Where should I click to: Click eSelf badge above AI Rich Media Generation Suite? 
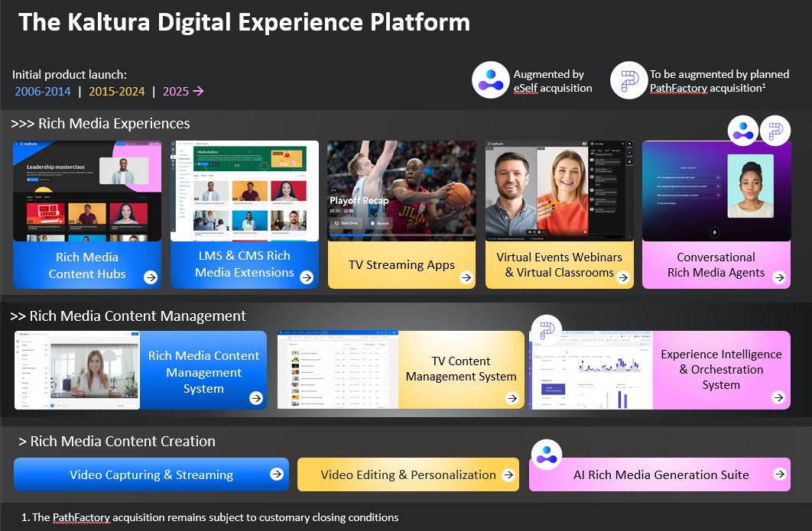[546, 454]
